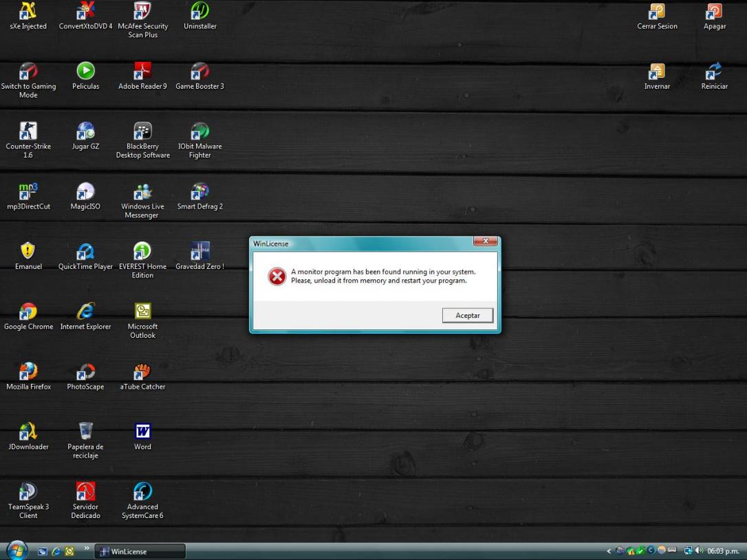The width and height of the screenshot is (747, 560).
Task: Click the green checkmark tray icon
Action: click(641, 551)
